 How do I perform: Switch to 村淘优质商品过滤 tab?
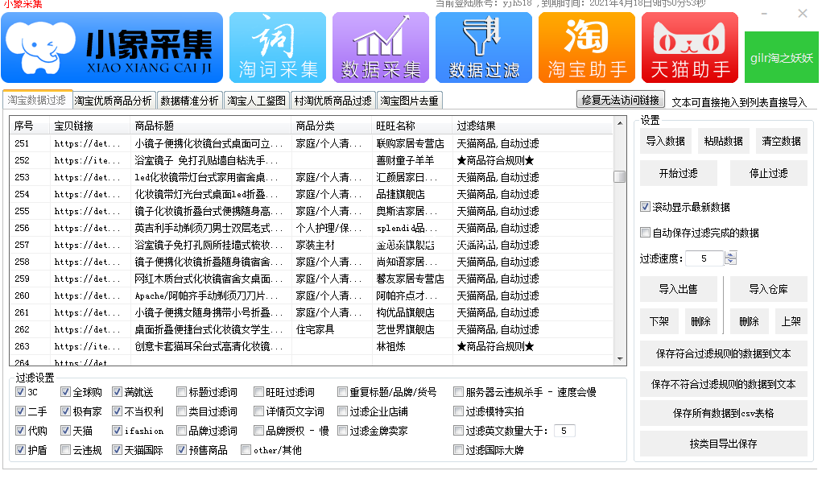pos(333,101)
